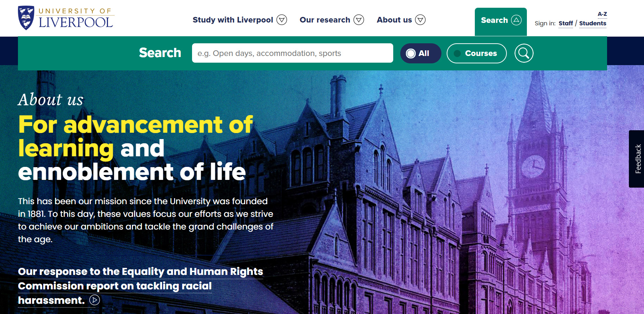Focus the search input field
Image resolution: width=644 pixels, height=314 pixels.
293,53
